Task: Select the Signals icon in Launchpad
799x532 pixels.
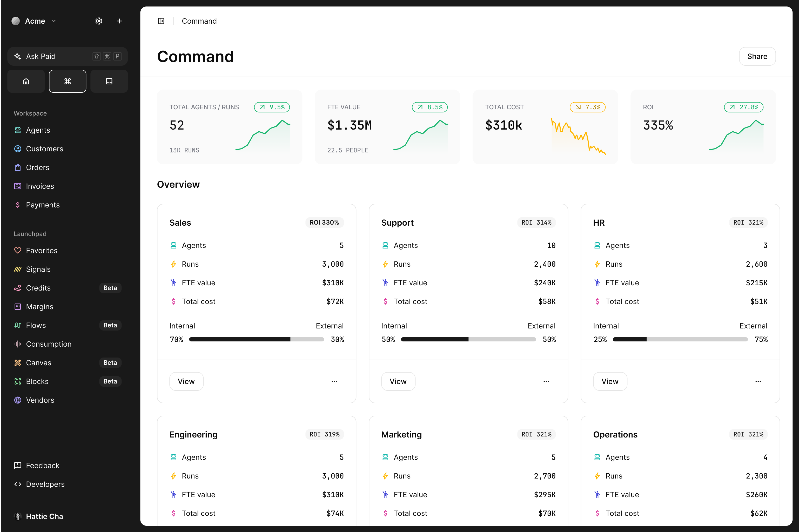Action: pos(18,269)
